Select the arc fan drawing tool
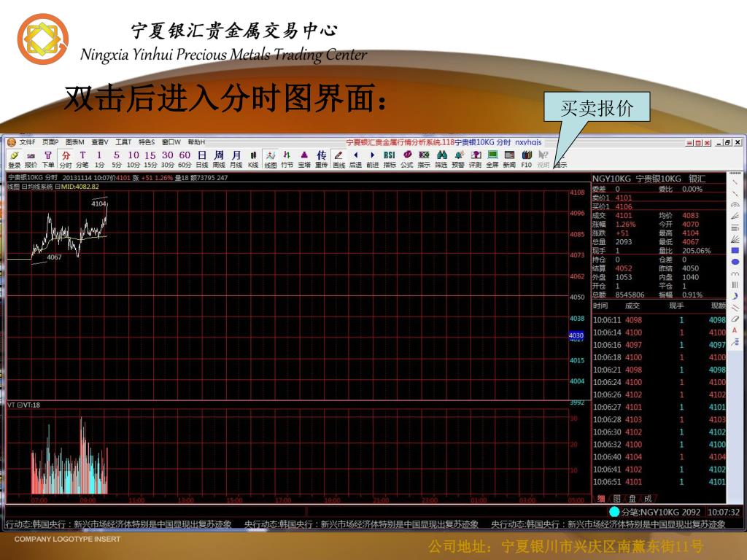 [x=735, y=205]
